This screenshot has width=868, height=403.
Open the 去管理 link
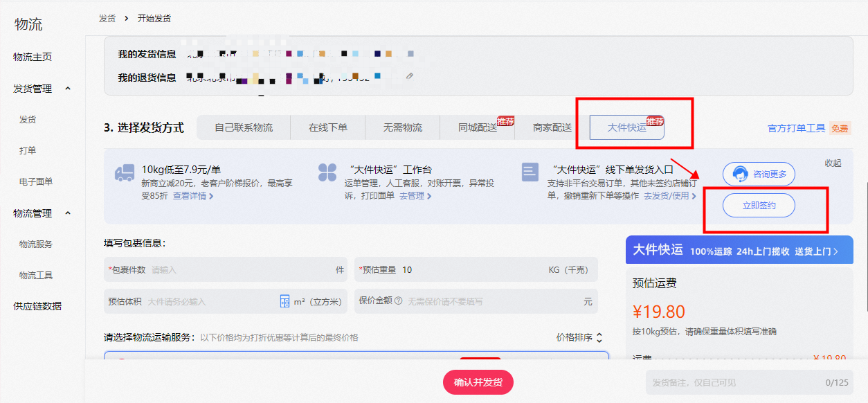click(415, 196)
